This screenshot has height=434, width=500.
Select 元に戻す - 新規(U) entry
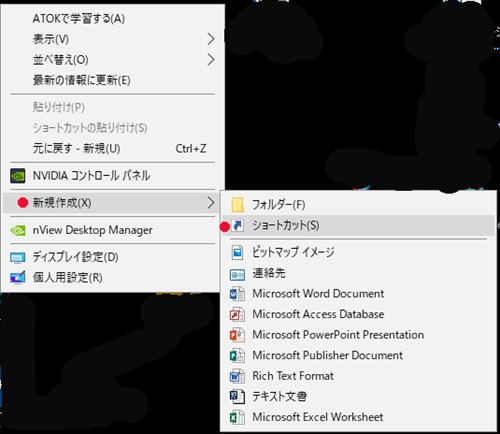pyautogui.click(x=113, y=148)
